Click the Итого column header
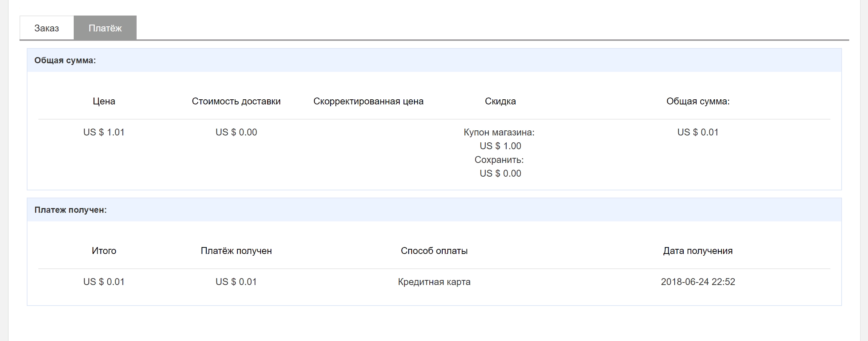Screen dimensions: 868x341 tap(104, 251)
